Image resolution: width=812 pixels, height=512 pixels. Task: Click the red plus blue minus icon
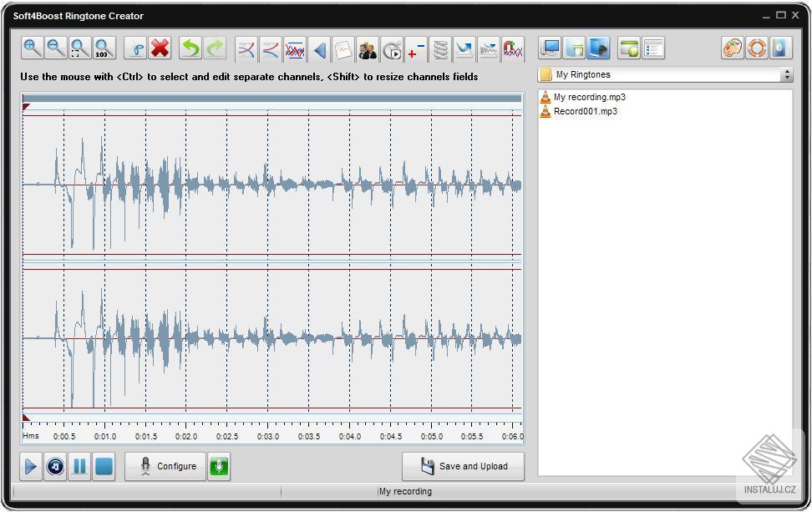pos(416,50)
